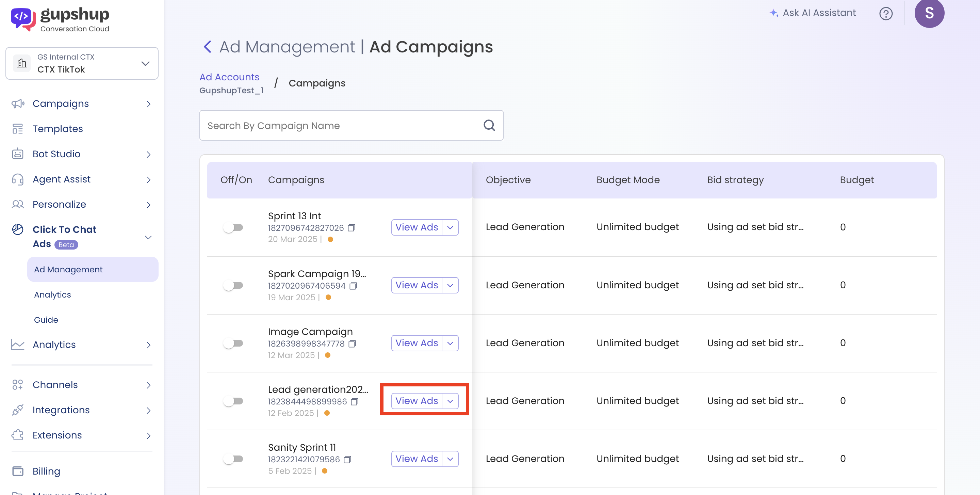Select Analytics under Click To Chat Ads
Viewport: 980px width, 495px height.
pos(52,294)
